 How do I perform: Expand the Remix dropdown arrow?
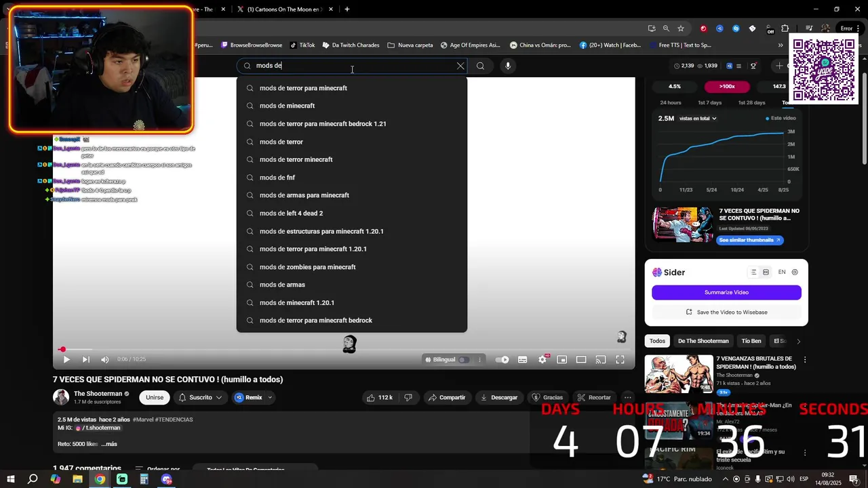[x=270, y=397]
